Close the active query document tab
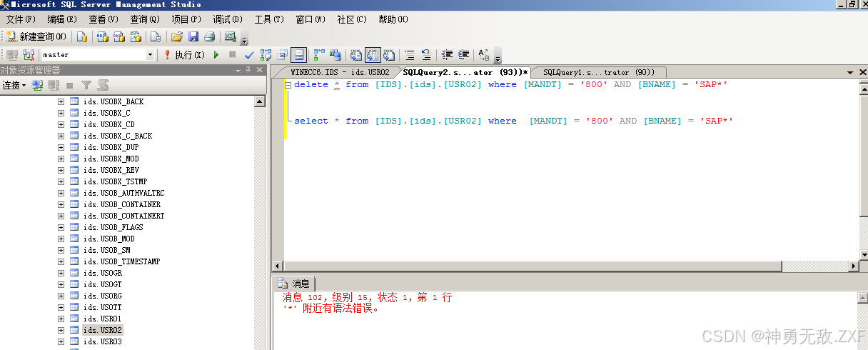868x350 pixels. [x=862, y=72]
